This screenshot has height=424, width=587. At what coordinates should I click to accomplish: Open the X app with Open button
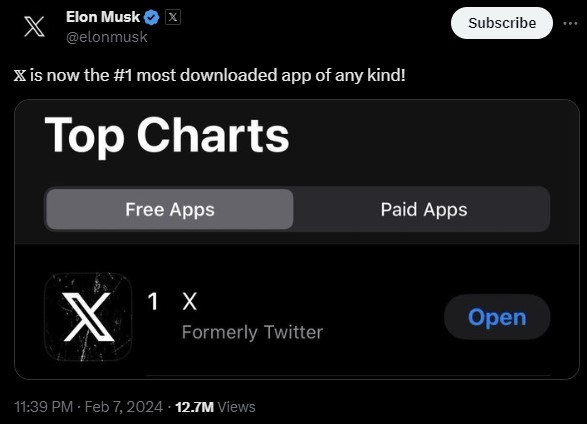(x=497, y=317)
